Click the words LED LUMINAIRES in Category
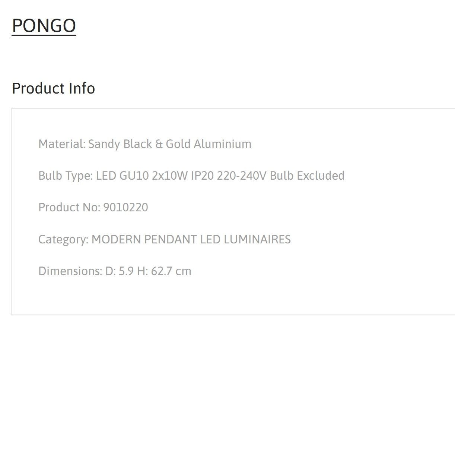The height and width of the screenshot is (476, 455). point(245,239)
